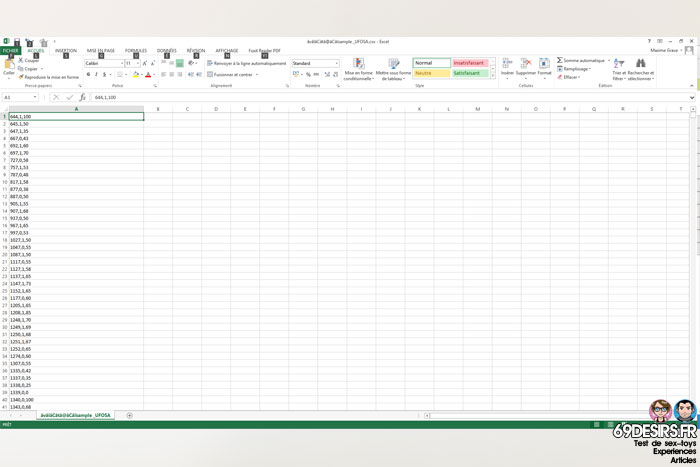Apply the Insatisfaisant cell style
This screenshot has width=700, height=467.
coord(470,63)
